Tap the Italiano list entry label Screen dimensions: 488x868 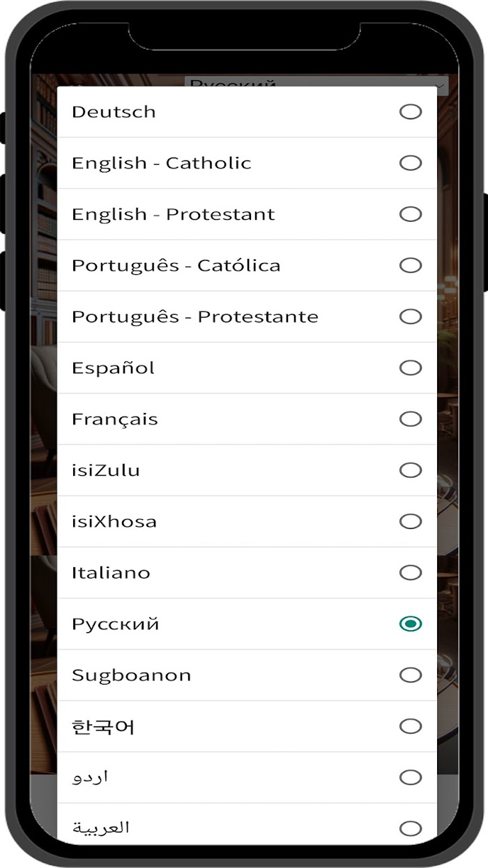pyautogui.click(x=111, y=573)
